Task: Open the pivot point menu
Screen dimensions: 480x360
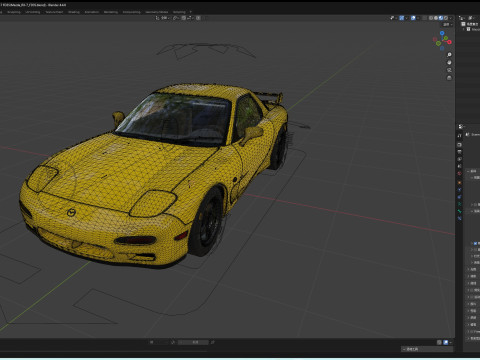Action: [x=176, y=18]
